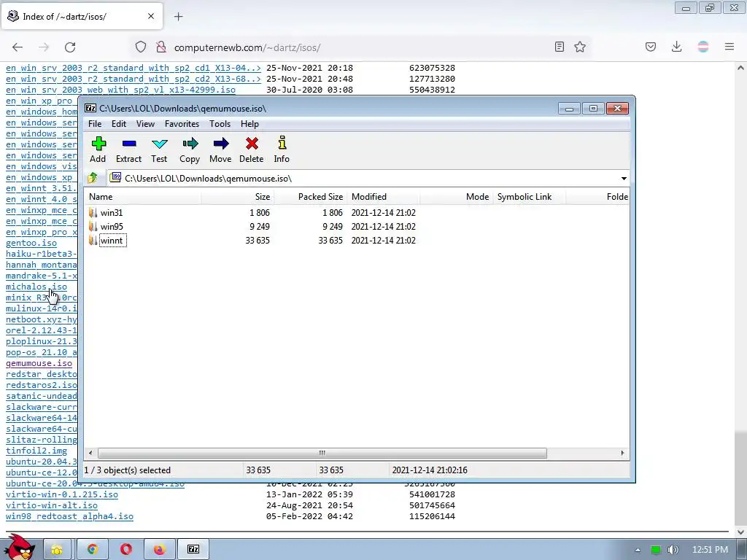Open Firefox tracking protection shield
The width and height of the screenshot is (747, 560).
[141, 47]
